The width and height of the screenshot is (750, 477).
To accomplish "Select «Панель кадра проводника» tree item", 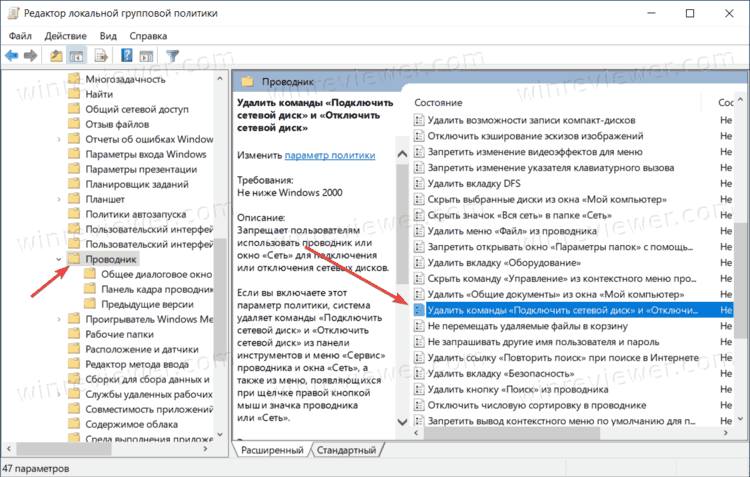I will pyautogui.click(x=157, y=289).
